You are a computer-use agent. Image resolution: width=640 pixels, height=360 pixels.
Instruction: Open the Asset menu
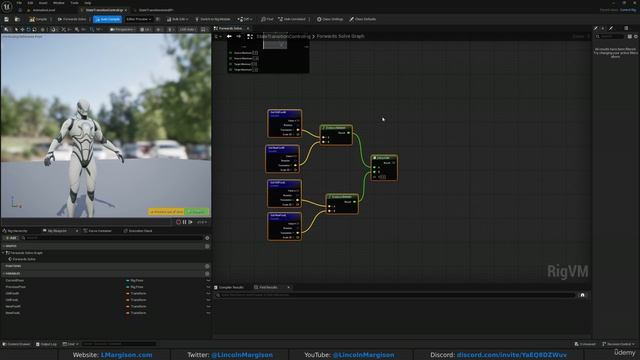(43, 3)
